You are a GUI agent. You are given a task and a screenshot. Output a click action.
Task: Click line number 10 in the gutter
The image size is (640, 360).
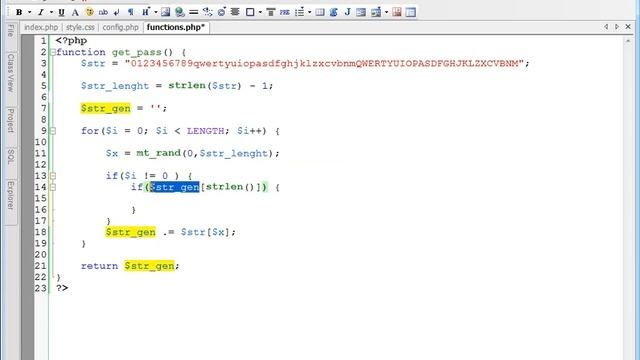tap(40, 142)
